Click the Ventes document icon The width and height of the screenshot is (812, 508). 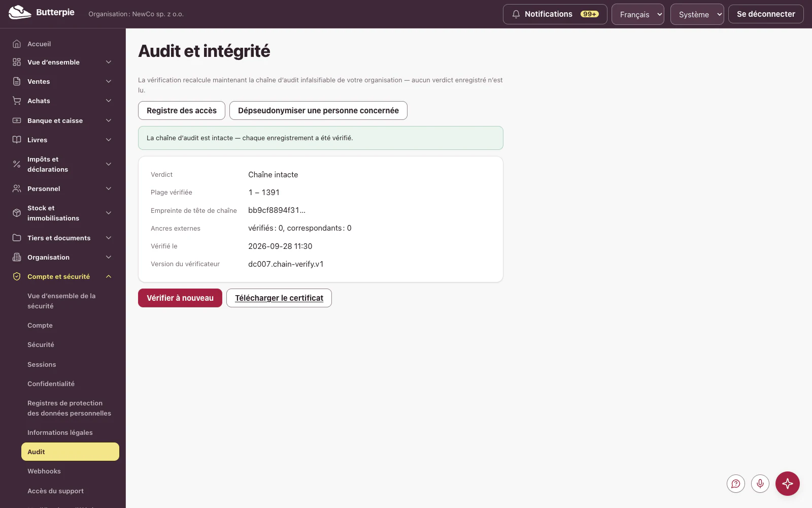pyautogui.click(x=17, y=81)
